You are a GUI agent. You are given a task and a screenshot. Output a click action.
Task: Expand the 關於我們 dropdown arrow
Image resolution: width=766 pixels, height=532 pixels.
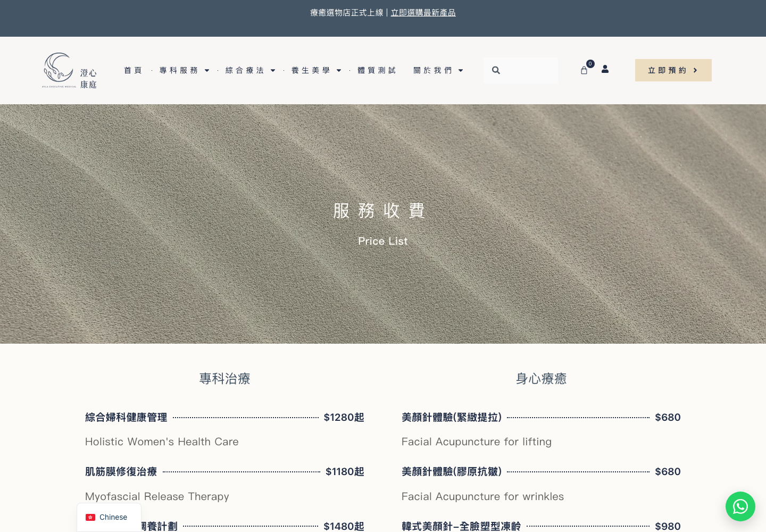[461, 70]
